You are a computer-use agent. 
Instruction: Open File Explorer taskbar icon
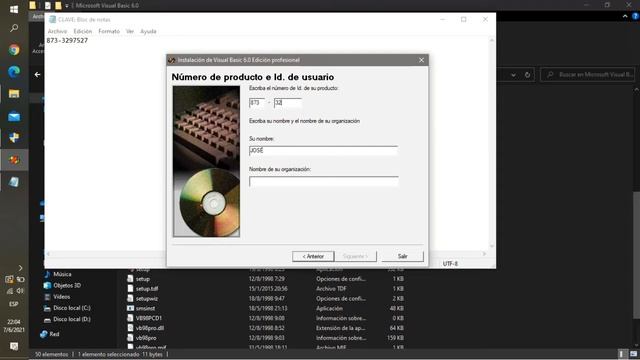click(x=14, y=94)
